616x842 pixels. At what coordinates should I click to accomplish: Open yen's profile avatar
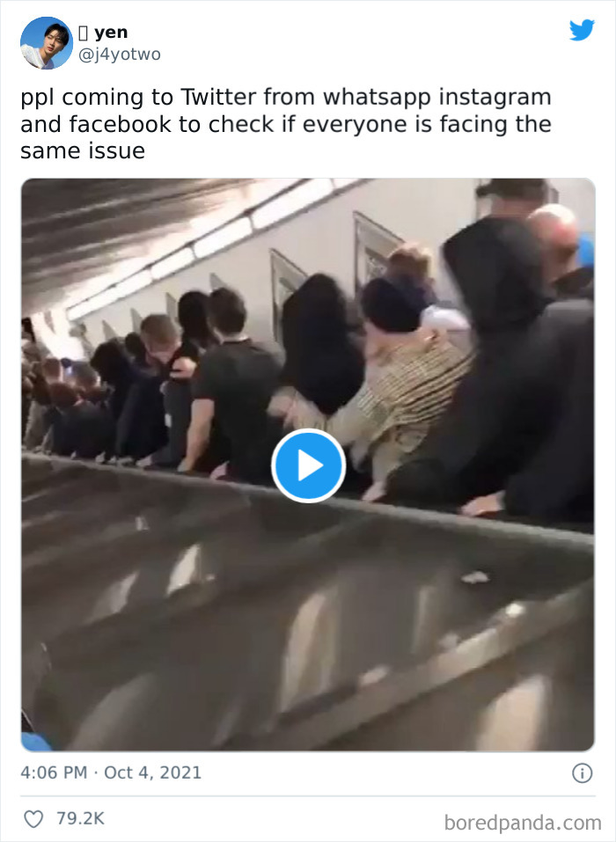46,43
